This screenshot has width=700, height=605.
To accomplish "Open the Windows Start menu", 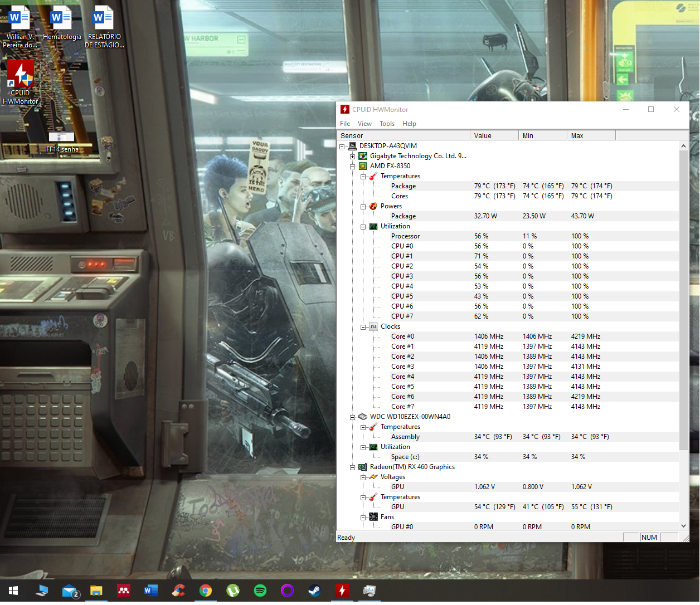I will point(13,591).
